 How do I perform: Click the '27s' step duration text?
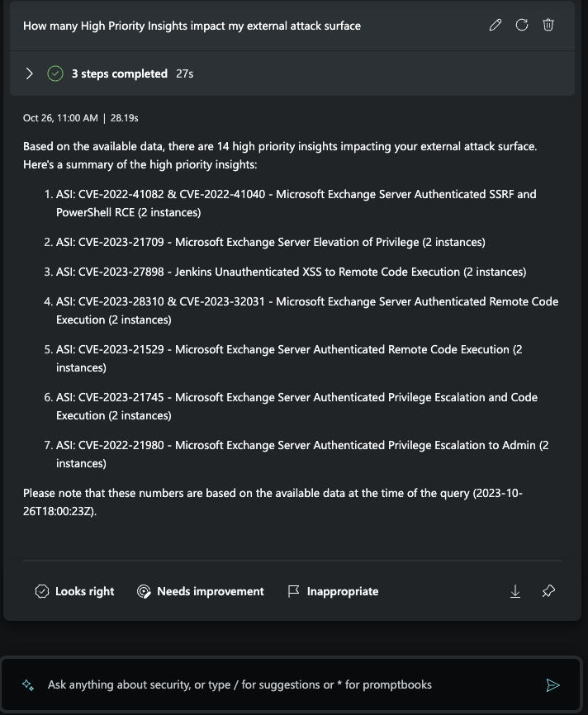[185, 73]
